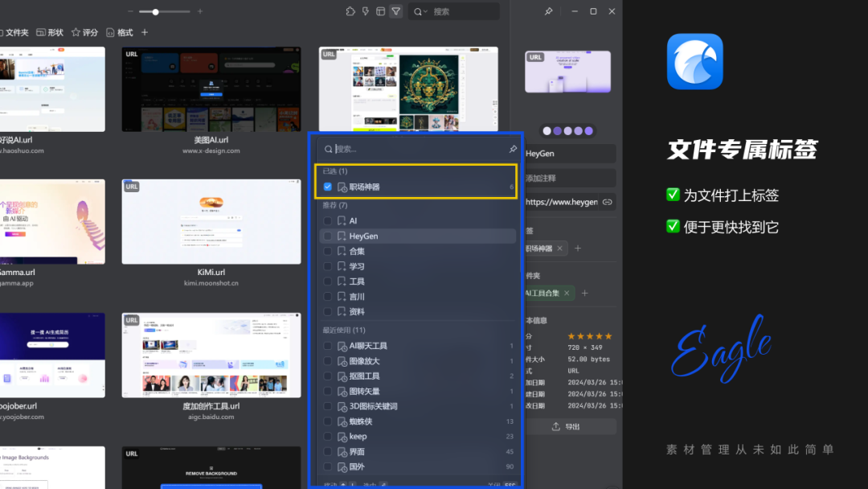Check the 抠图工具 tag checkbox
The image size is (868, 489).
[x=328, y=376]
